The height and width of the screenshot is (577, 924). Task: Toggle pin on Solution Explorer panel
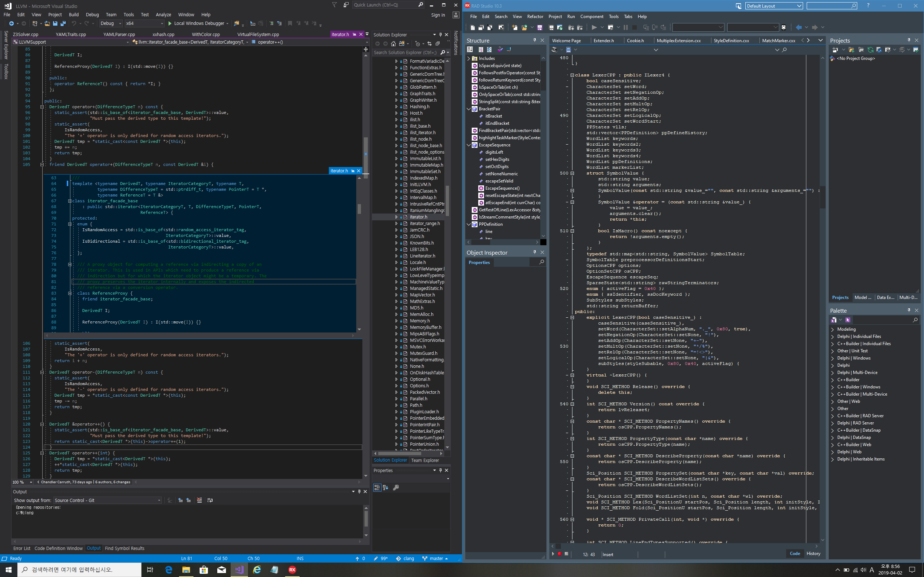tap(440, 34)
